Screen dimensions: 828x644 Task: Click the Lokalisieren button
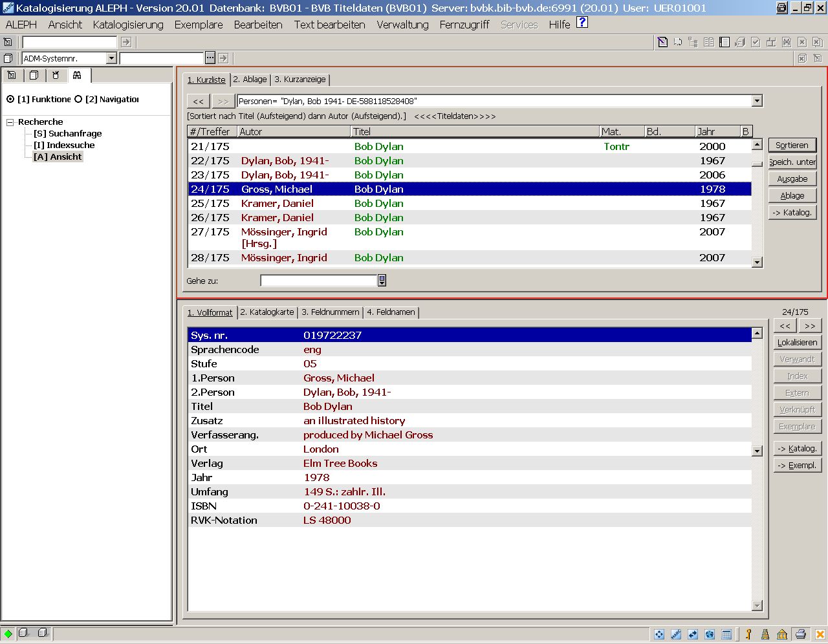click(797, 343)
